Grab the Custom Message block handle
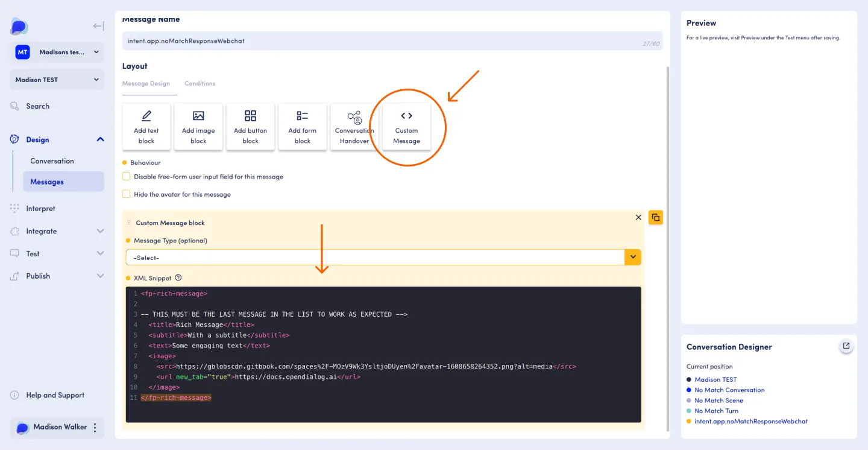Image resolution: width=868 pixels, height=450 pixels. (129, 223)
